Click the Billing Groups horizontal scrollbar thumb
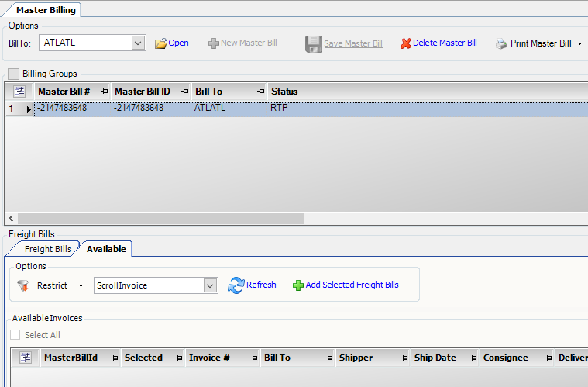This screenshot has height=387, width=588. pyautogui.click(x=161, y=218)
